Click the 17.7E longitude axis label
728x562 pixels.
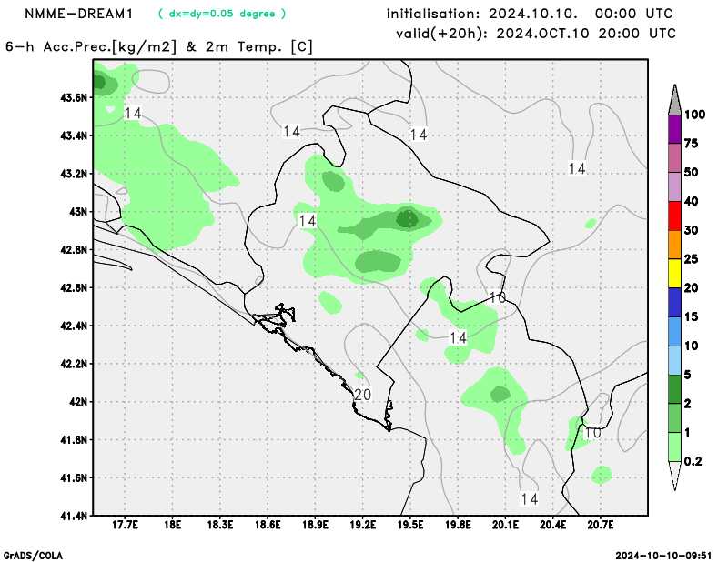pos(125,525)
